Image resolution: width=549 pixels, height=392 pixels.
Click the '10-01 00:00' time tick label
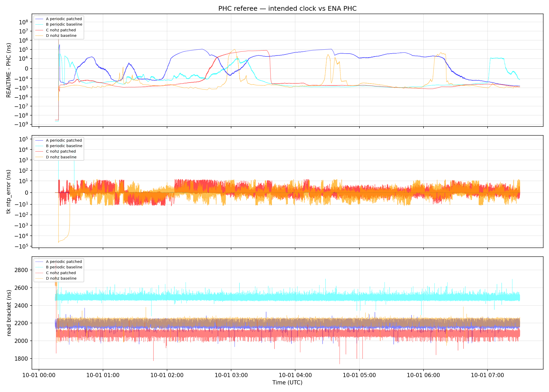click(x=39, y=375)
